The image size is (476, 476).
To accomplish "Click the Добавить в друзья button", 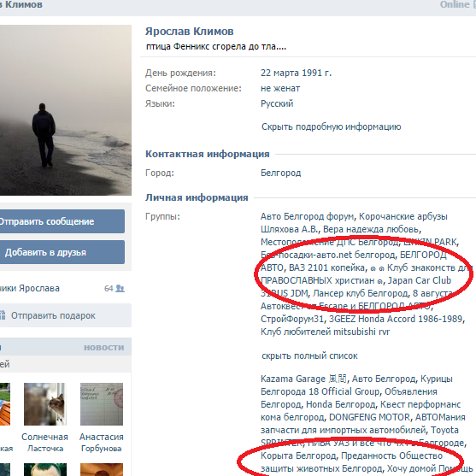I will (62, 252).
